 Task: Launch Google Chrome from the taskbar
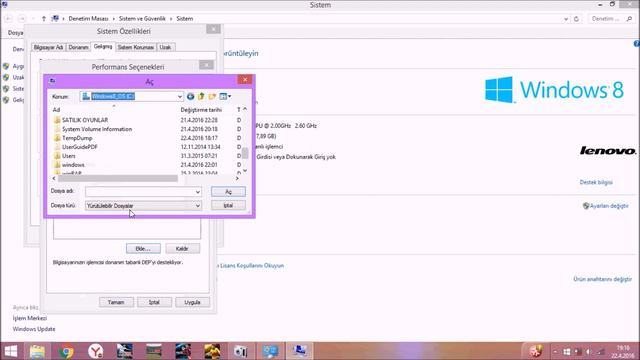click(66, 351)
